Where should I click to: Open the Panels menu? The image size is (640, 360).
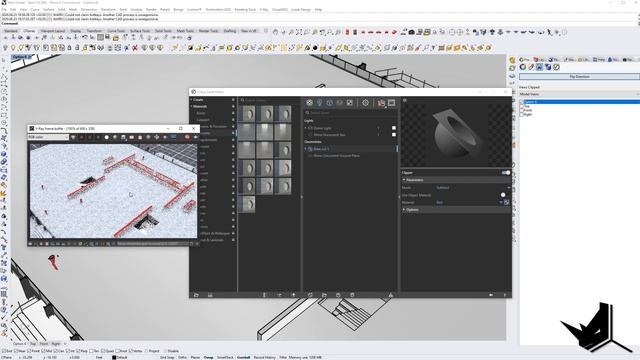[x=165, y=9]
